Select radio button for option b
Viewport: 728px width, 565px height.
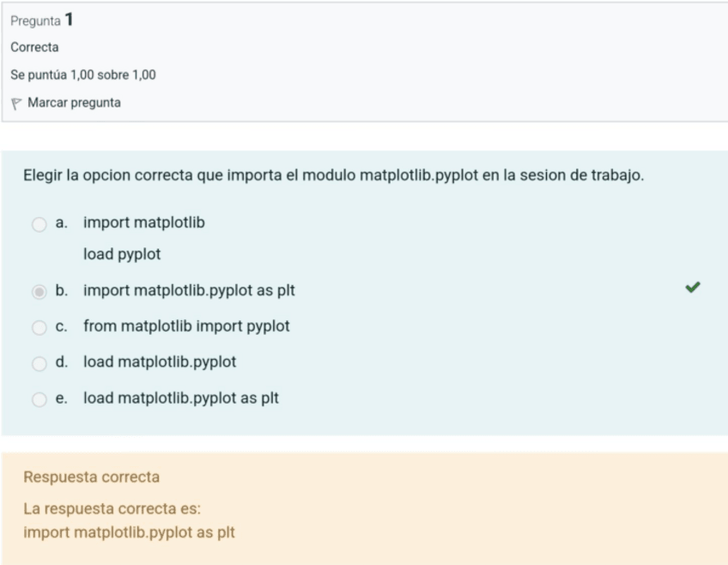coord(39,292)
